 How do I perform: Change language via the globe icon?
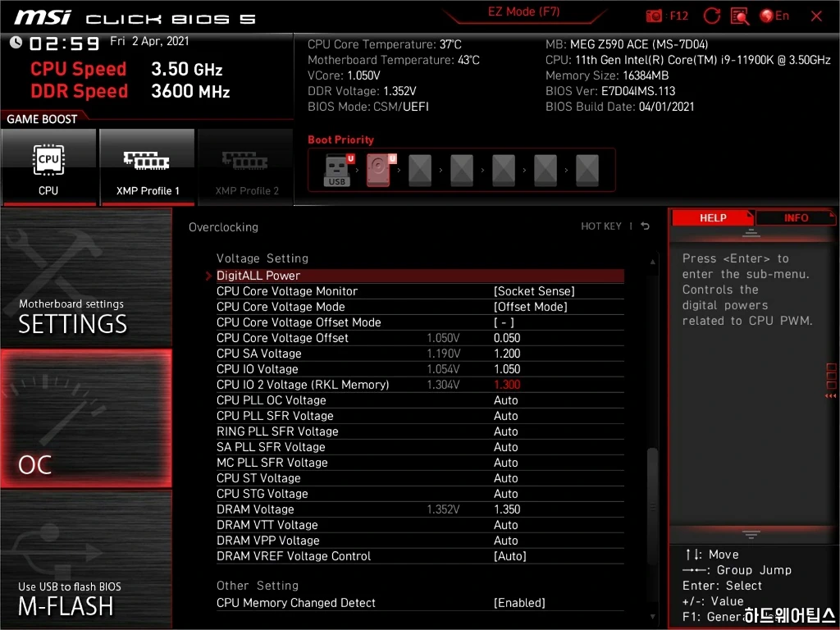[x=767, y=16]
